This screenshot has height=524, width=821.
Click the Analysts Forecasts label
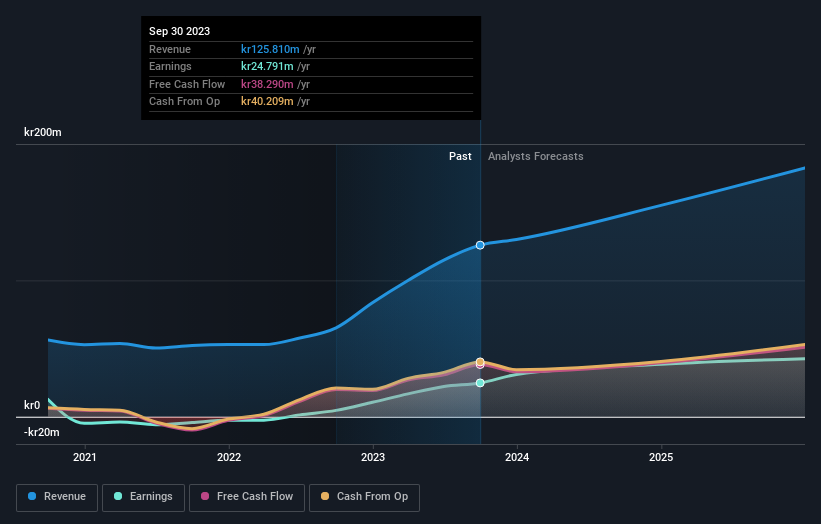(x=536, y=156)
